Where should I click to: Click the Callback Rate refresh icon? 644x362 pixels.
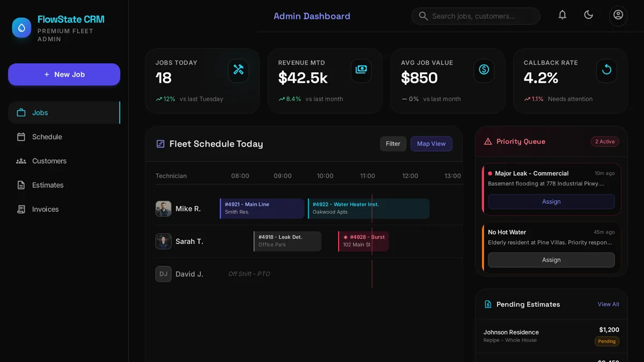(x=606, y=70)
